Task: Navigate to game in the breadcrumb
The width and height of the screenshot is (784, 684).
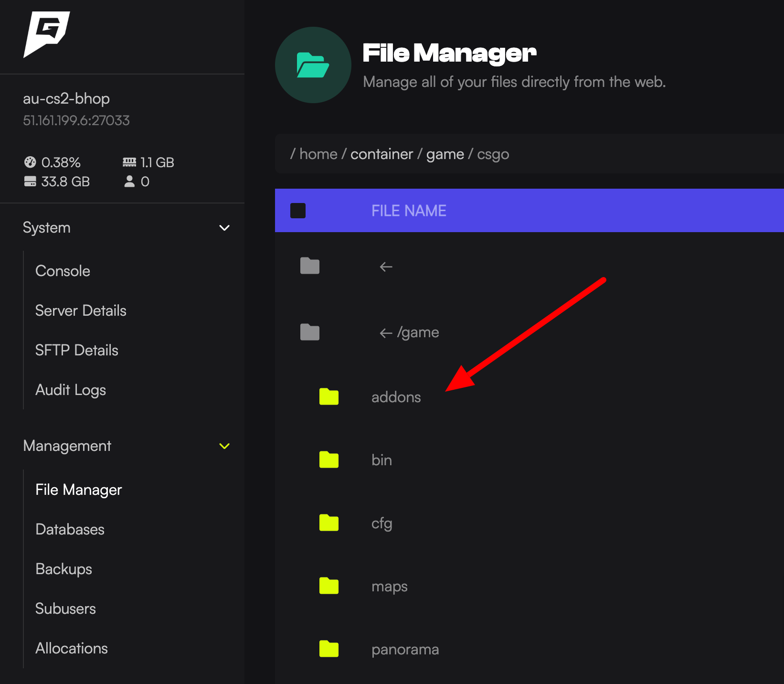Action: [x=445, y=154]
